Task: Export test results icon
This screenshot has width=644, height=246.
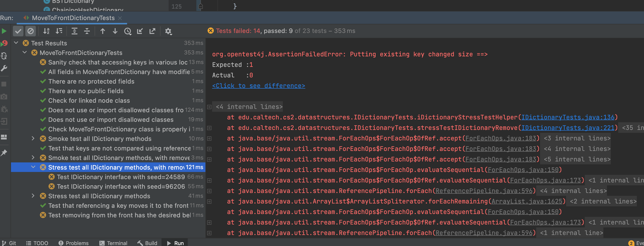Action: click(152, 31)
